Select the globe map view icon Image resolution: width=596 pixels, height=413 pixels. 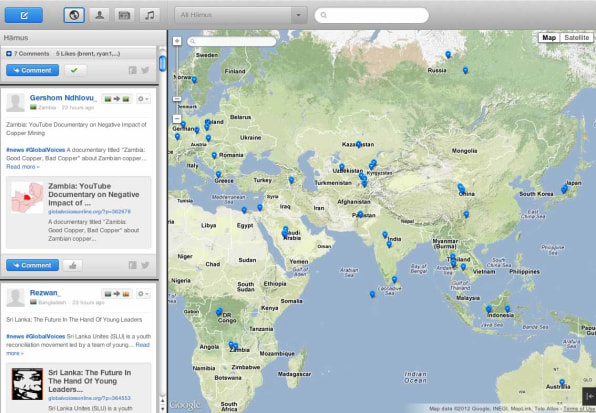[74, 15]
